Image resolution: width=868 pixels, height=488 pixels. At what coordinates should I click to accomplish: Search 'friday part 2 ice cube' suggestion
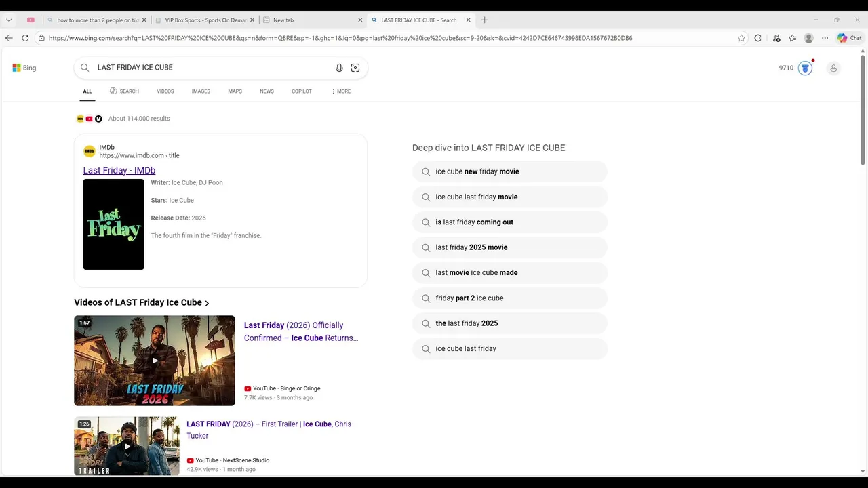point(510,298)
